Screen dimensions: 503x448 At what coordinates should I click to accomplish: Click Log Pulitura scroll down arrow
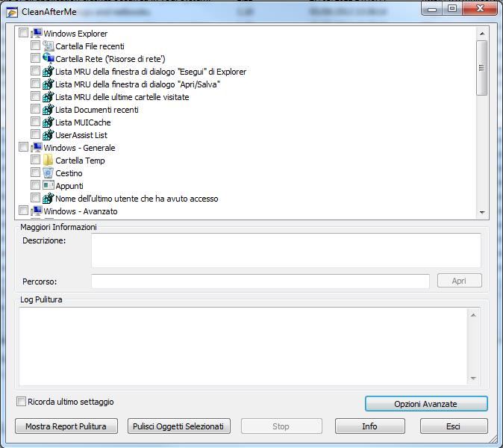coord(473,379)
